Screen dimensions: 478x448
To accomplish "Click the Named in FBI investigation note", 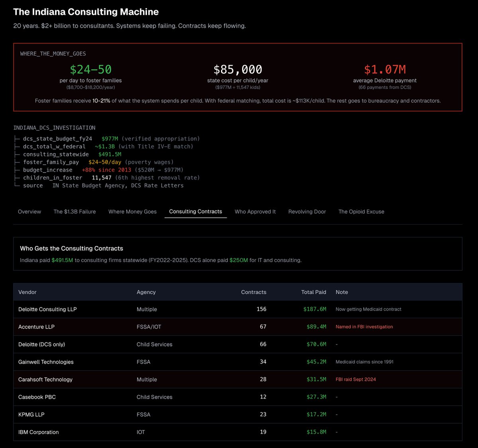I will (x=364, y=327).
